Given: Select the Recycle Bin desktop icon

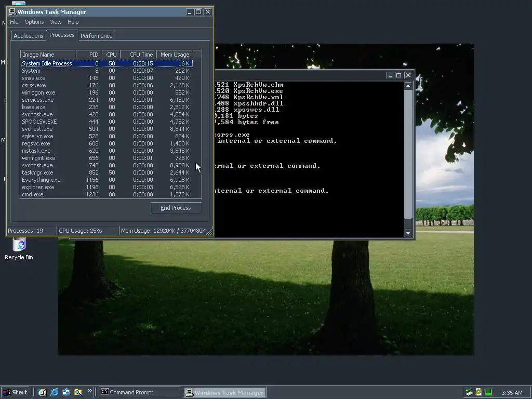Looking at the screenshot, I should [19, 249].
